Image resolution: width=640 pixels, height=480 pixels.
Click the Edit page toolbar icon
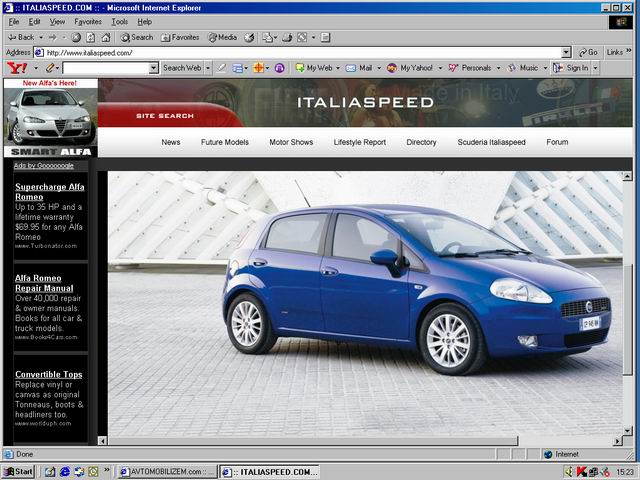click(302, 38)
